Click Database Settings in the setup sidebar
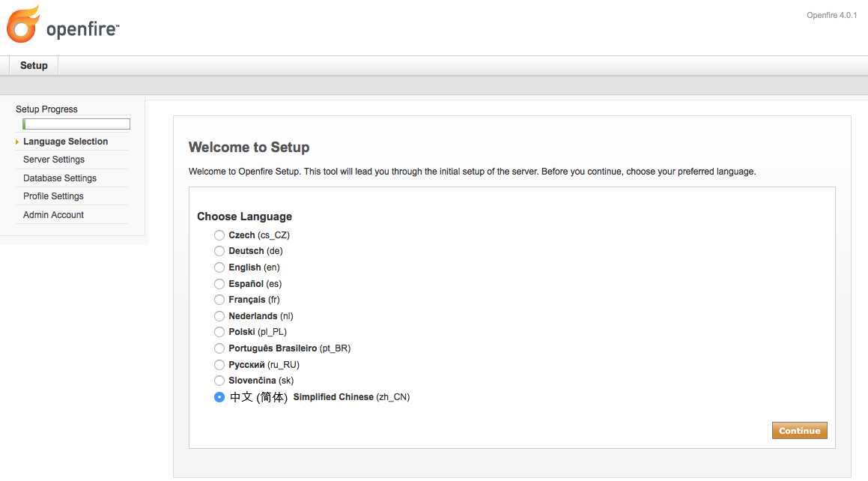This screenshot has height=481, width=868. (x=60, y=178)
